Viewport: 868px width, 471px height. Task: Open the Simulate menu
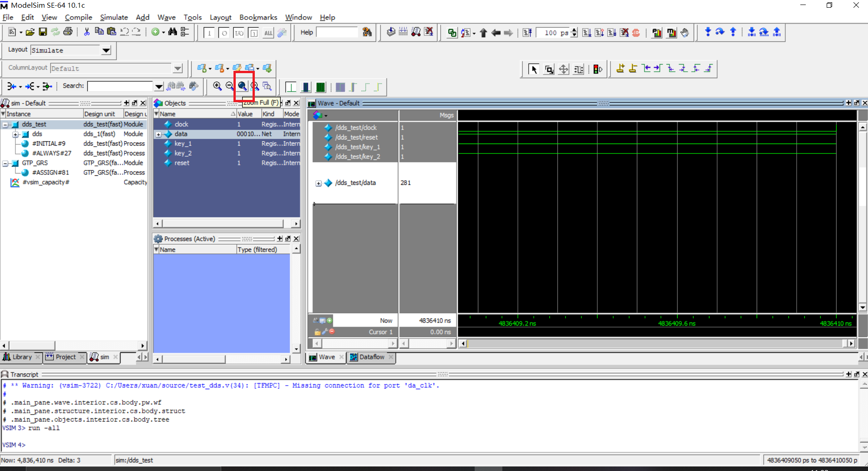[x=114, y=17]
